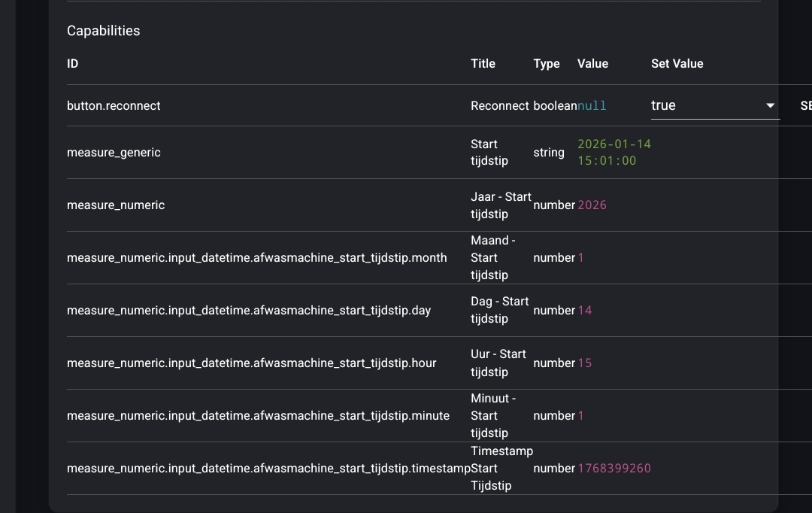The width and height of the screenshot is (812, 513).
Task: Click the green 2026-01-14 15:01:00 value
Action: coord(614,152)
